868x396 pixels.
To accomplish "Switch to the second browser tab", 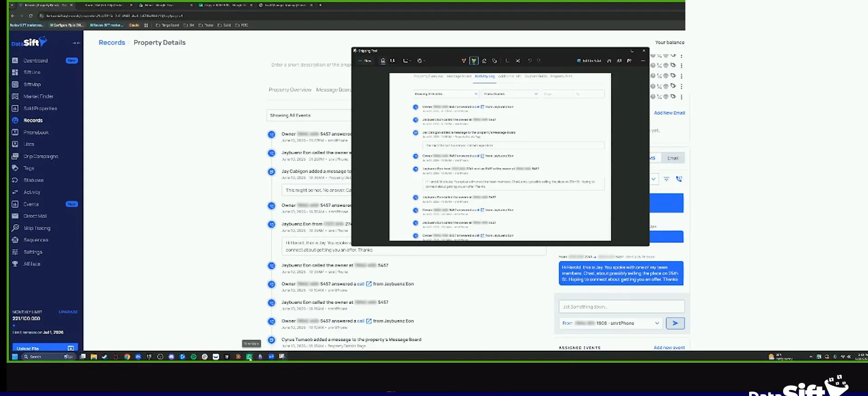I will 108,5.
